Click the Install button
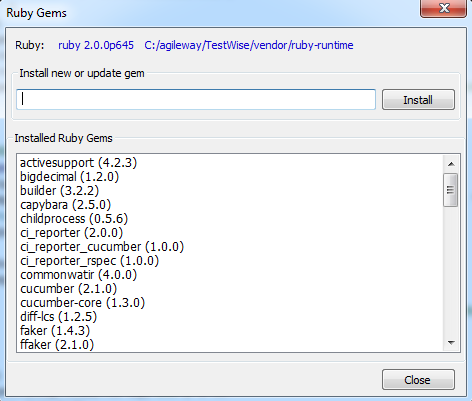This screenshot has width=472, height=401. coord(418,99)
